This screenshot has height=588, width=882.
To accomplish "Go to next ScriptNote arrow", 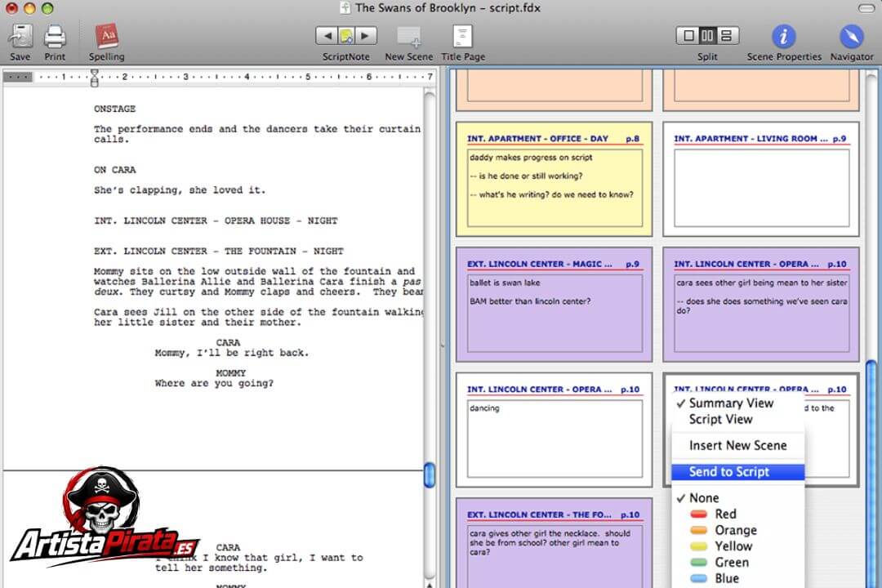I will tap(366, 36).
